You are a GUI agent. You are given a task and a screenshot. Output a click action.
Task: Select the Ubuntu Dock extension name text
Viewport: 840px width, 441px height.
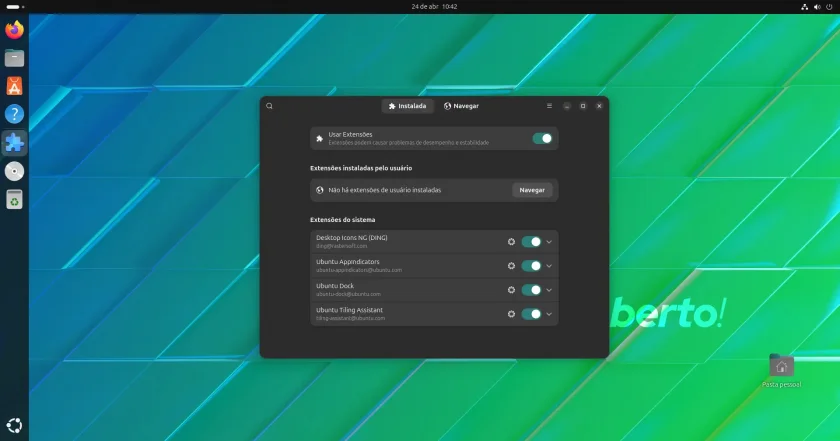click(335, 286)
